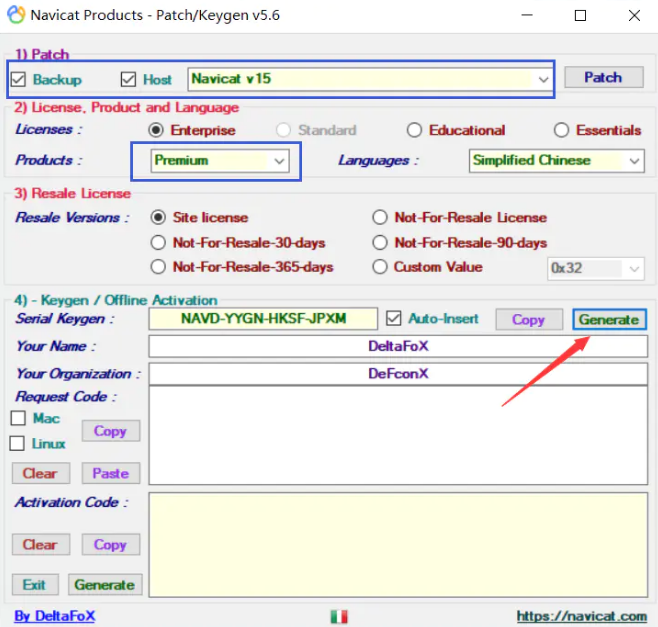
Task: Open the Languages dropdown showing Simplified Chinese
Action: [x=556, y=161]
